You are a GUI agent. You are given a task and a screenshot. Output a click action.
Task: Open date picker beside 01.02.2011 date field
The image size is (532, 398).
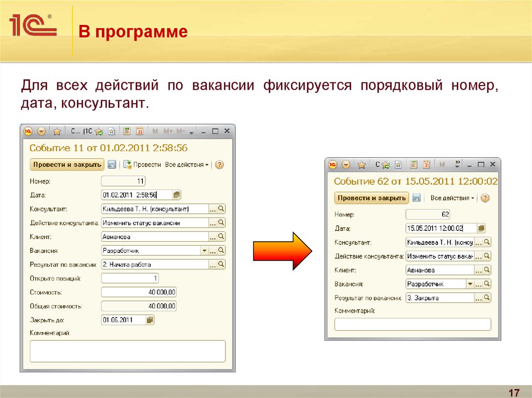pos(177,195)
